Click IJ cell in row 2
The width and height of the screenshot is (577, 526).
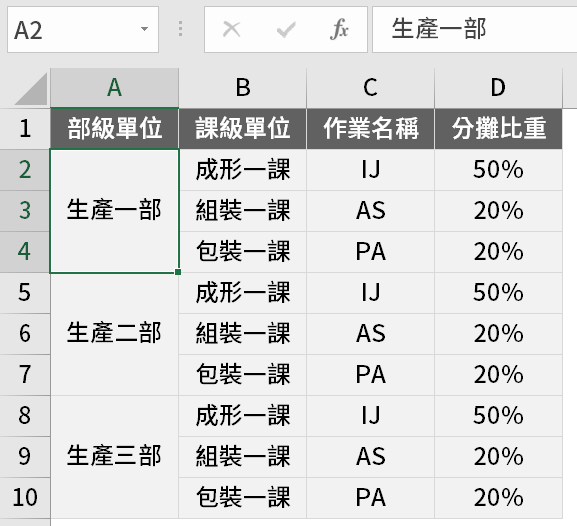[x=370, y=170]
